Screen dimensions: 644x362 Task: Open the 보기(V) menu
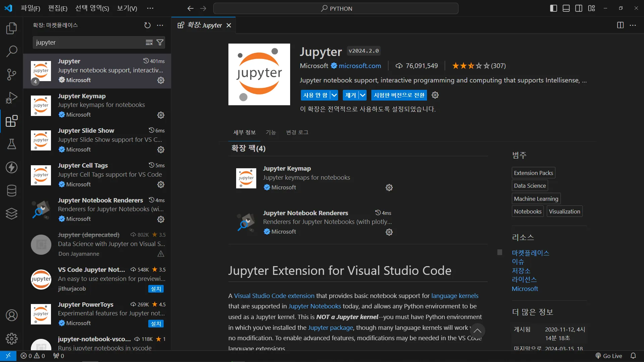127,8
